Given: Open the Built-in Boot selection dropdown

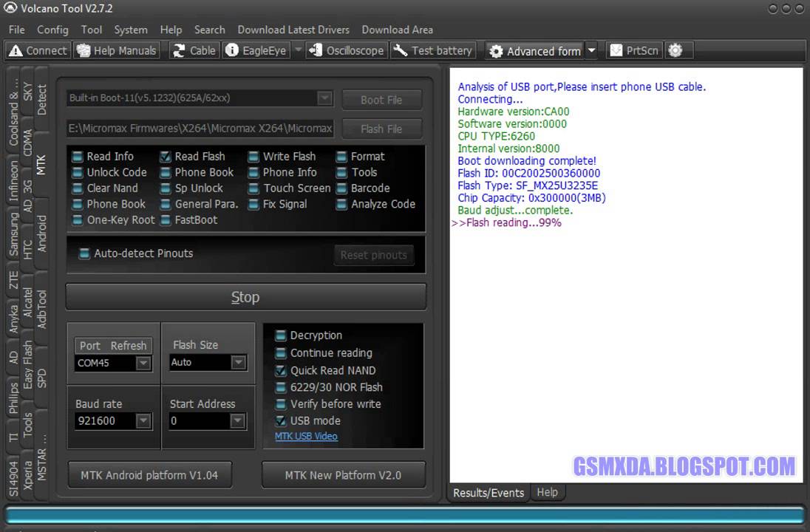Looking at the screenshot, I should tap(324, 98).
